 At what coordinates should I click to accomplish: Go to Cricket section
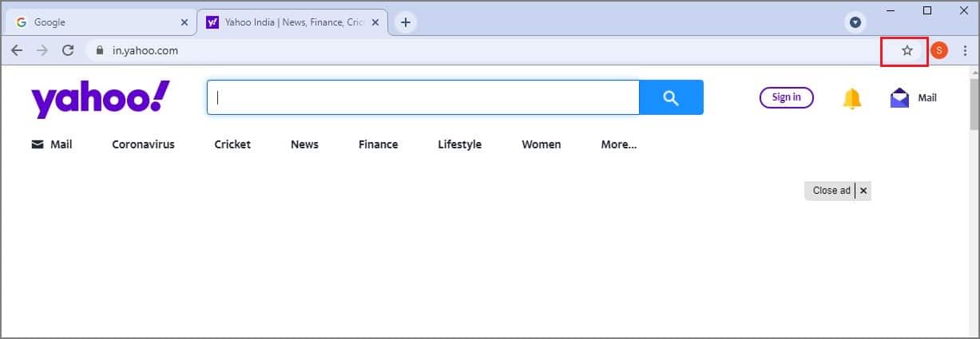coord(232,144)
